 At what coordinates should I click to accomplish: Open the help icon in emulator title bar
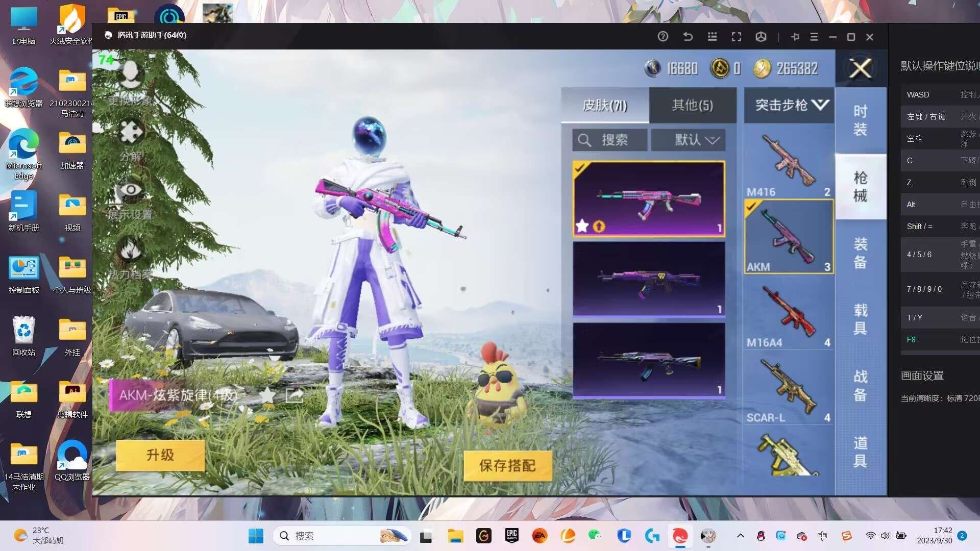663,37
